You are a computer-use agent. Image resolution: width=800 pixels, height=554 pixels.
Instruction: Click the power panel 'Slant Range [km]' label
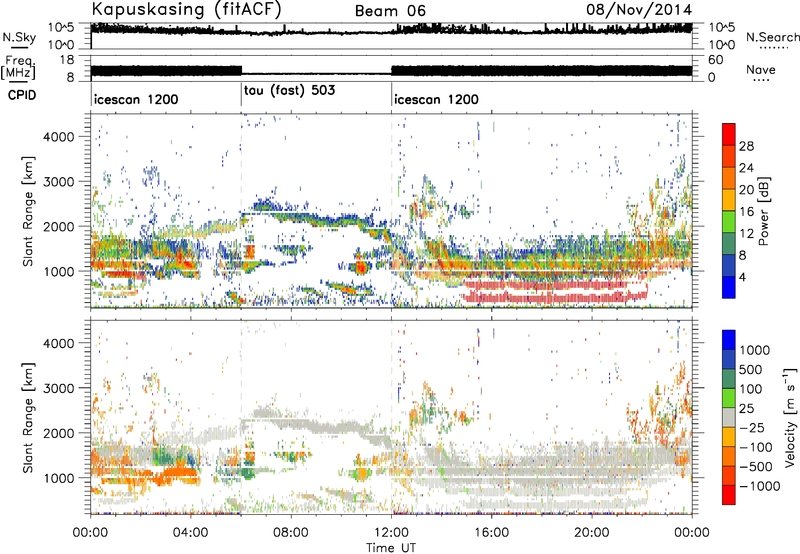[28, 211]
